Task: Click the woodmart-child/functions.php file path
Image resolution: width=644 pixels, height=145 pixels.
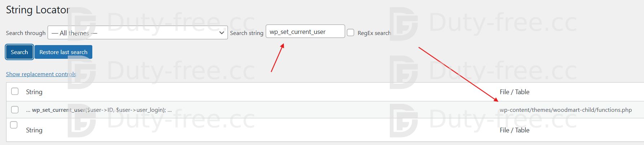Action: tap(565, 110)
